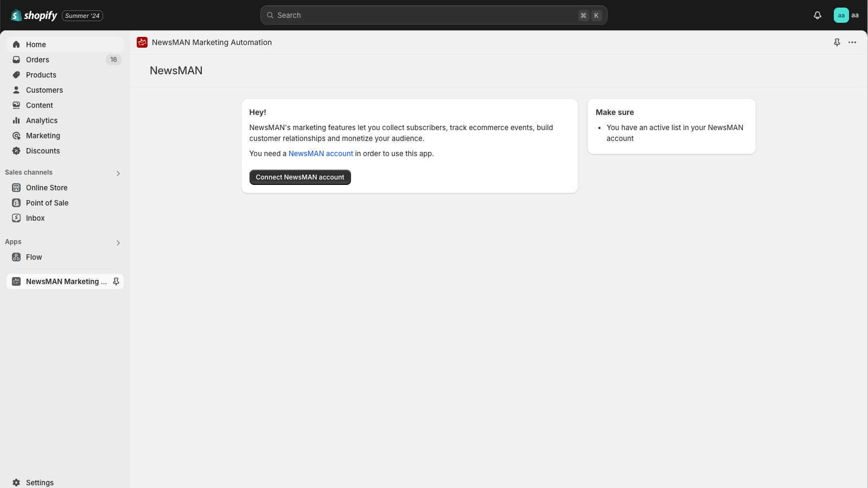The width and height of the screenshot is (868, 488).
Task: Open the three-dot more actions menu
Action: point(852,42)
